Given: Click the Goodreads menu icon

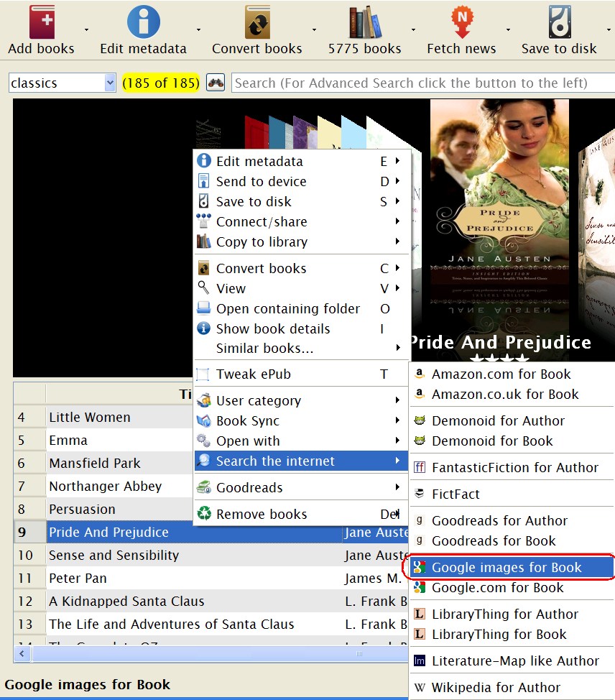Looking at the screenshot, I should pyautogui.click(x=204, y=487).
